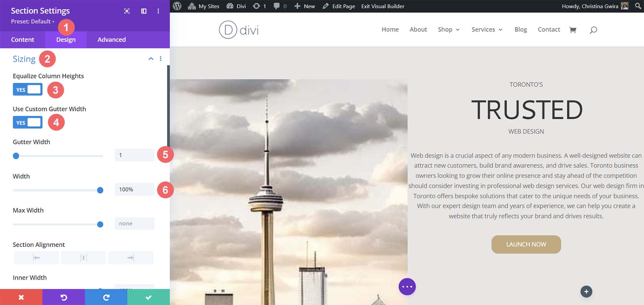The width and height of the screenshot is (644, 305).
Task: Toggle Equalize Column Heights switch
Action: point(28,89)
